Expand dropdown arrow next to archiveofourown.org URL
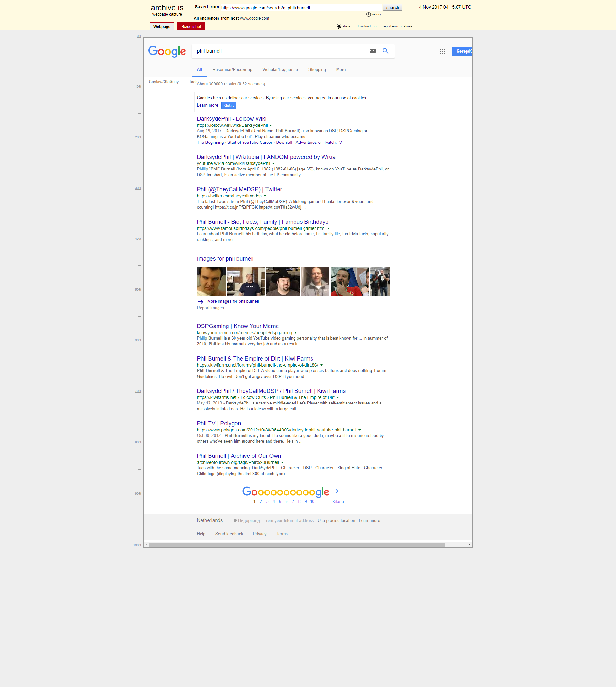This screenshot has width=616, height=687. (x=282, y=463)
